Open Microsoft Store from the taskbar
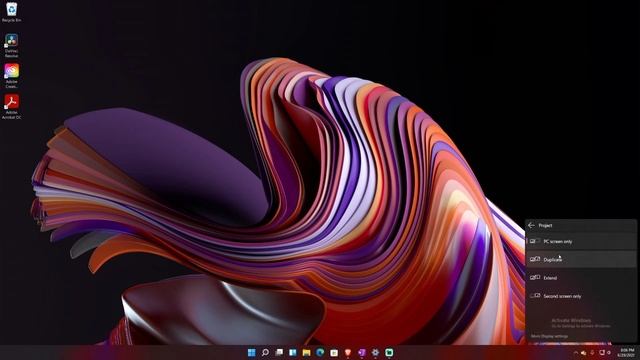This screenshot has width=640, height=360. point(334,352)
